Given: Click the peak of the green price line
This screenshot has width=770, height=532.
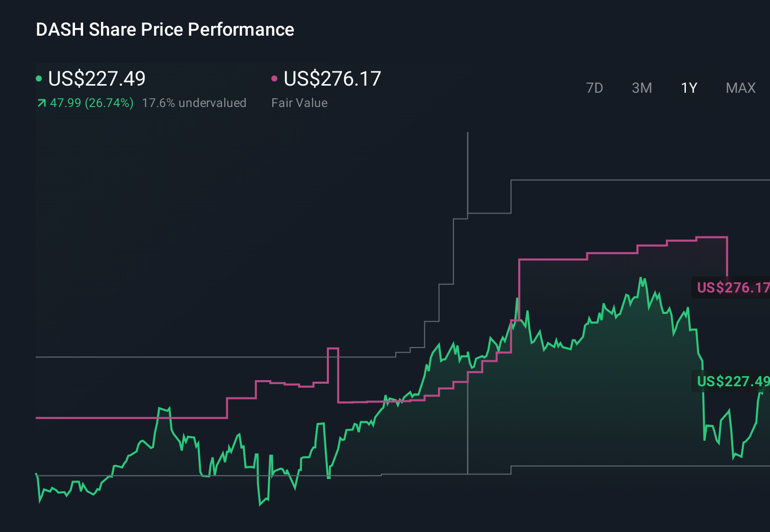Looking at the screenshot, I should [x=641, y=278].
